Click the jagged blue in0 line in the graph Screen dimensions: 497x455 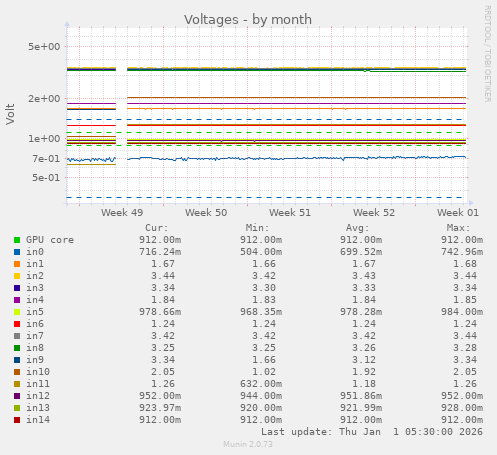(267, 158)
